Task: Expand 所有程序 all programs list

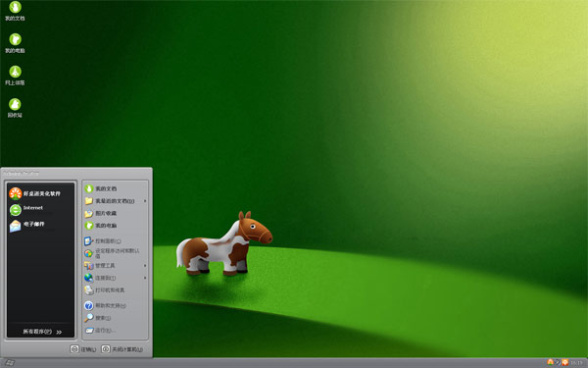Action: coord(42,332)
